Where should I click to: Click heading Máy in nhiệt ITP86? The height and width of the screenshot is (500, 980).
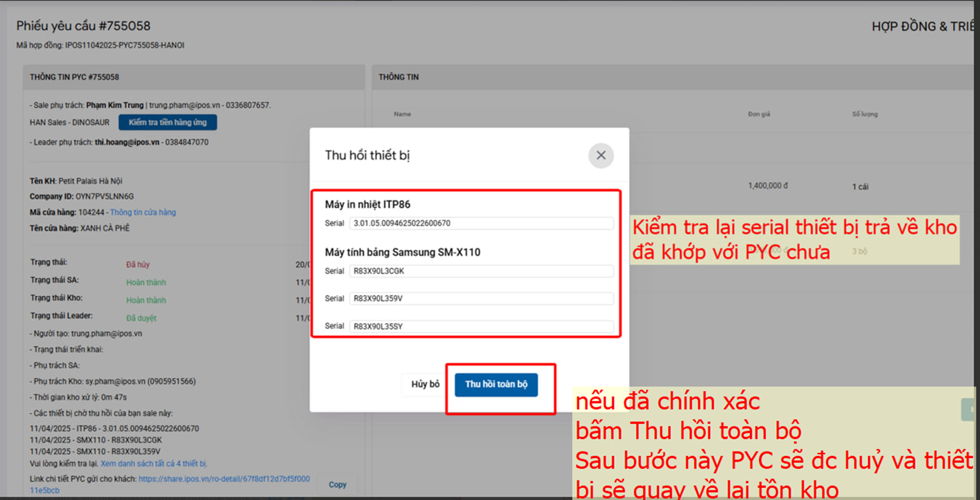pos(368,204)
